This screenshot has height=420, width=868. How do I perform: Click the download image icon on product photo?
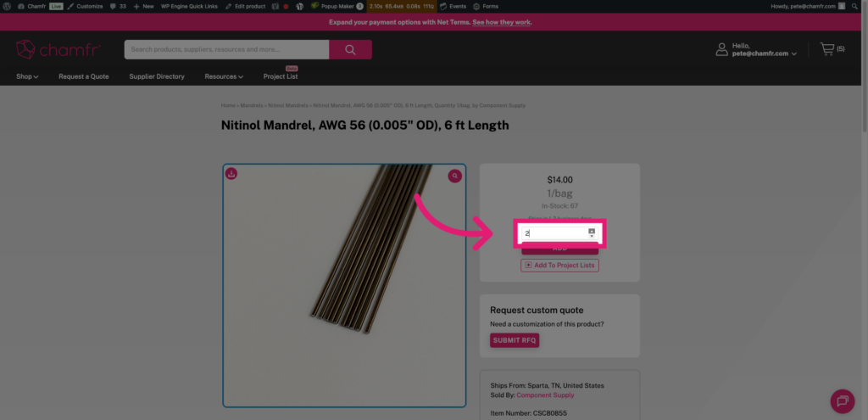231,174
